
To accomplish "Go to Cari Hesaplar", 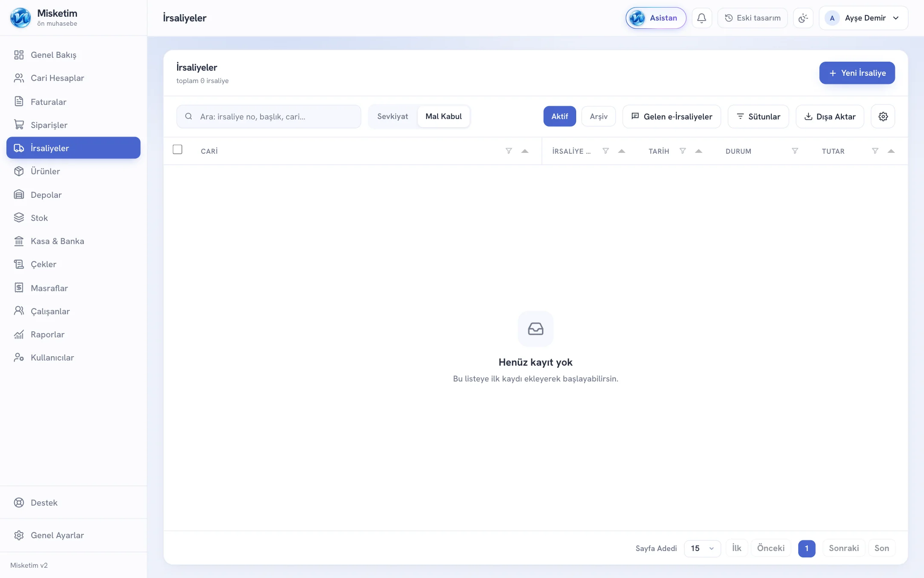I will click(74, 78).
